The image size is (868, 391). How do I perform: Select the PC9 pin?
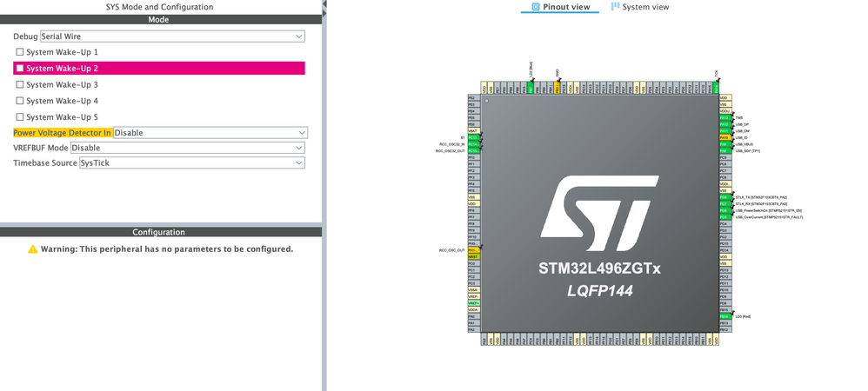tap(725, 157)
